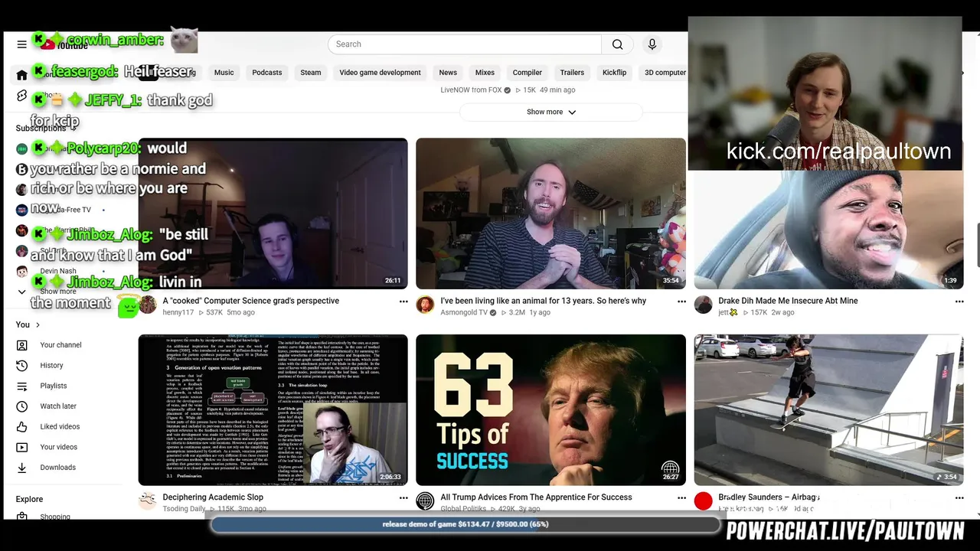Click red Bradley Saunders channel avatar
980x551 pixels.
703,501
